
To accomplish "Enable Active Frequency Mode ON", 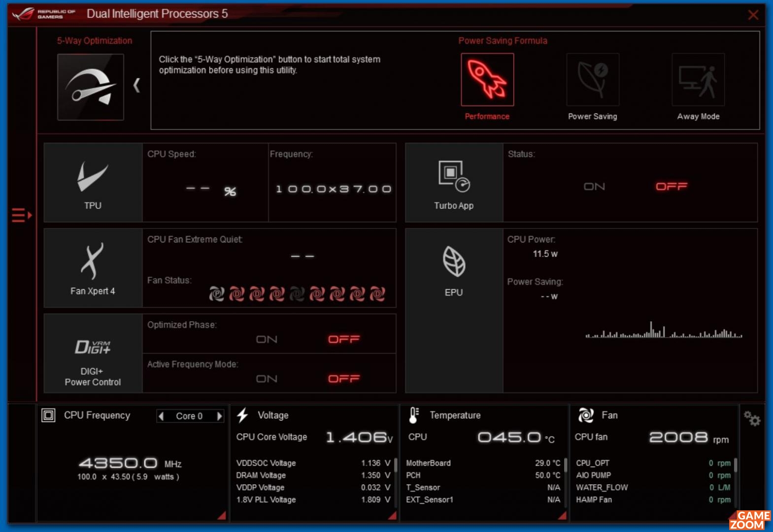I will point(267,379).
